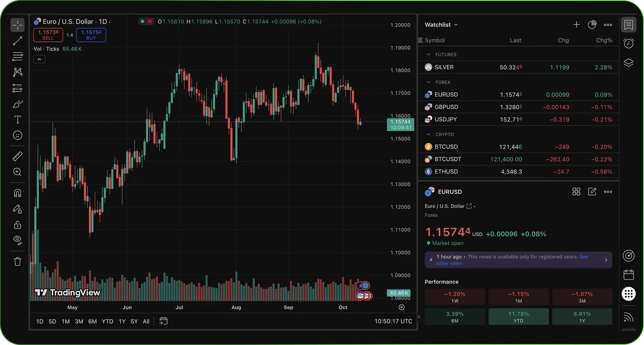This screenshot has width=644, height=345.
Task: Select the trend line drawing tool
Action: pos(17,41)
